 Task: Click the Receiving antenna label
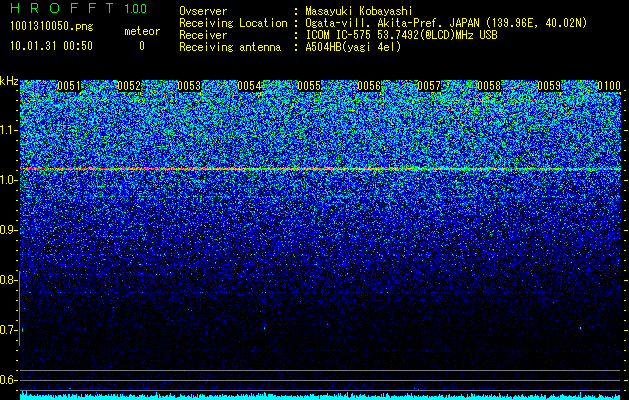230,47
